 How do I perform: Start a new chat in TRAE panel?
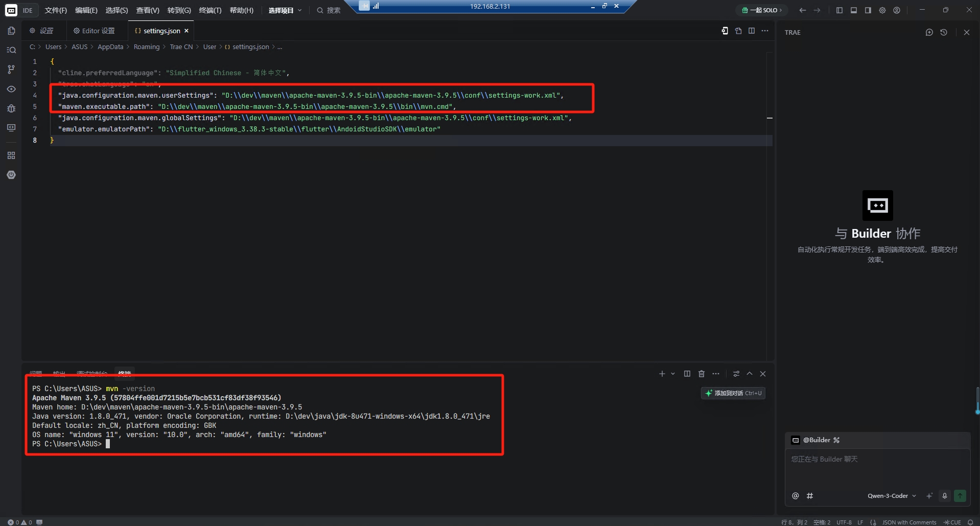929,32
